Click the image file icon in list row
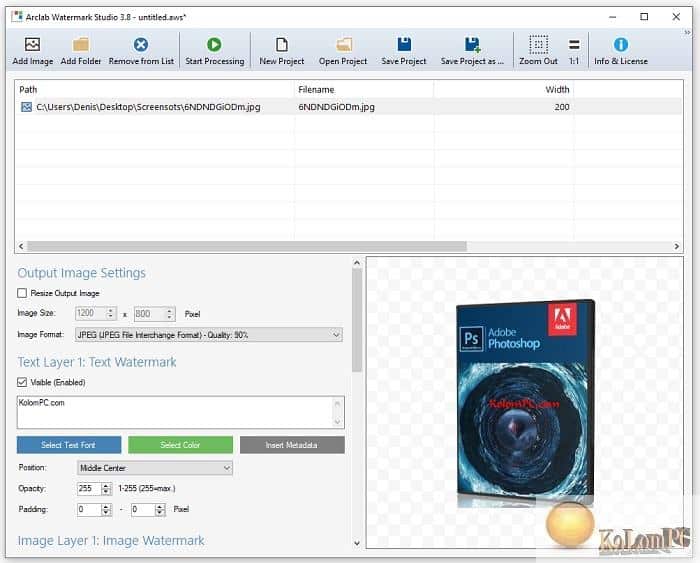The height and width of the screenshot is (563, 700). tap(26, 107)
